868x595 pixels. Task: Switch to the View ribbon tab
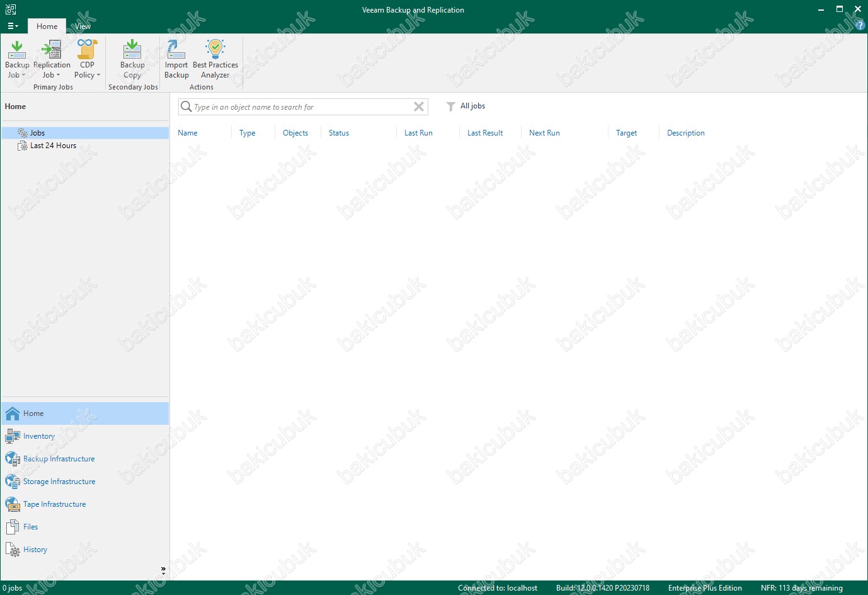tap(83, 26)
